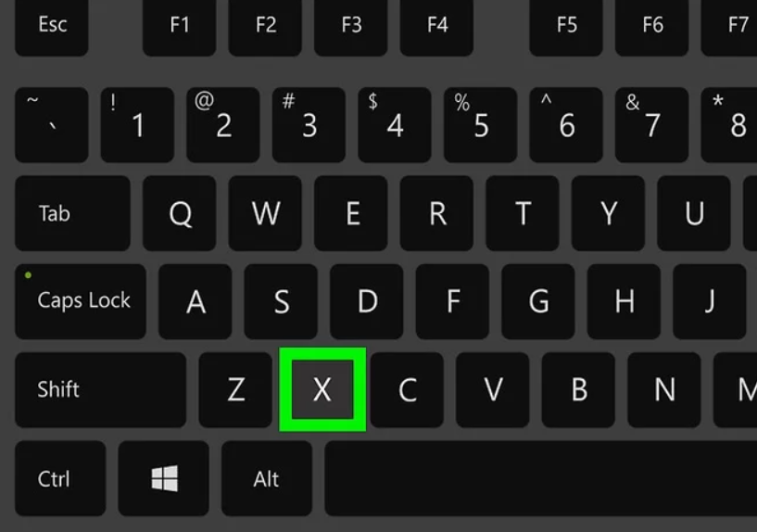Toggle the Caps Lock key
Screen dimensions: 757x532
click(81, 301)
